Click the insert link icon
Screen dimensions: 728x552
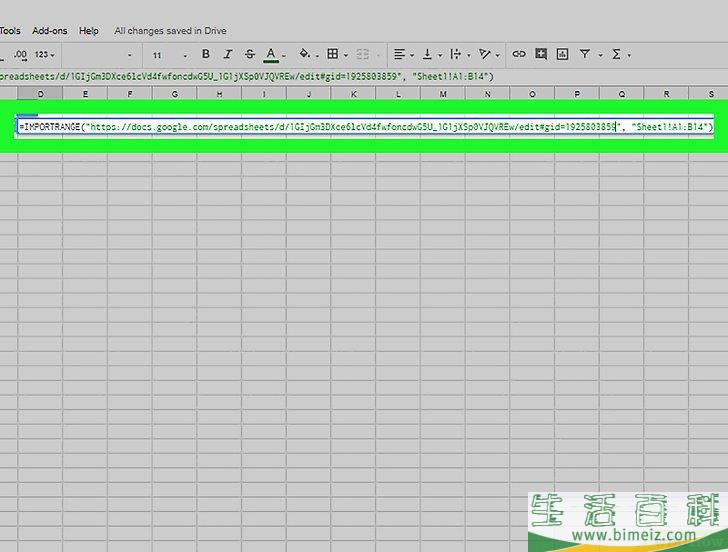point(518,54)
